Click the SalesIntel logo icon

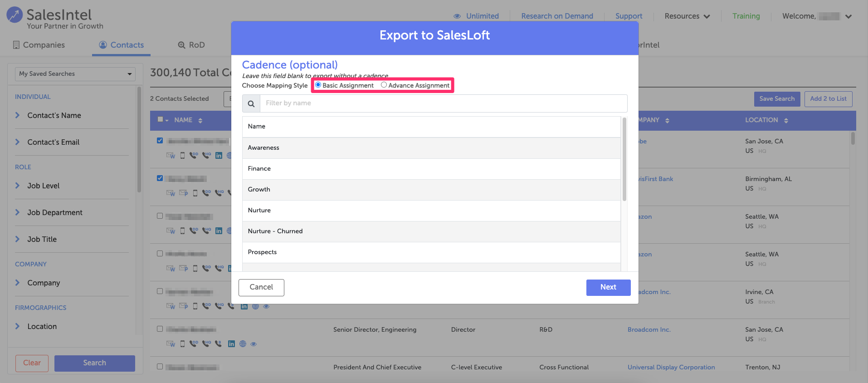pyautogui.click(x=15, y=15)
